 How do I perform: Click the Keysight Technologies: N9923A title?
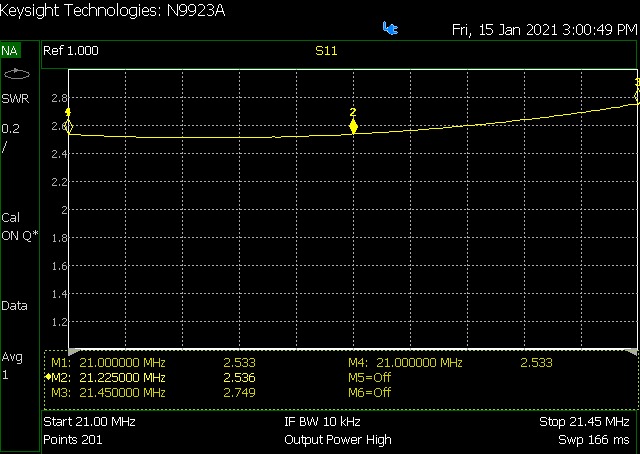(x=112, y=10)
